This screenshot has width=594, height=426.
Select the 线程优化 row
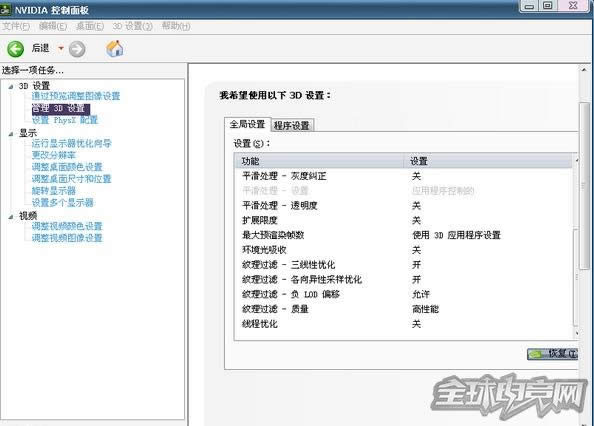coord(403,324)
